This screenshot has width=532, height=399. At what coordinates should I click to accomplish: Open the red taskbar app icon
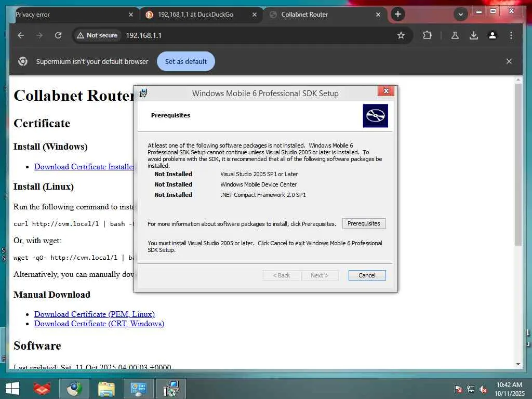[42, 389]
